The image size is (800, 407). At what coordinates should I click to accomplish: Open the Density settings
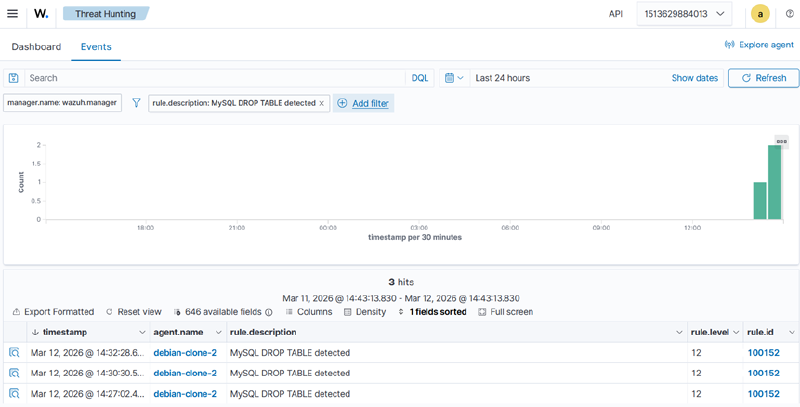point(365,312)
